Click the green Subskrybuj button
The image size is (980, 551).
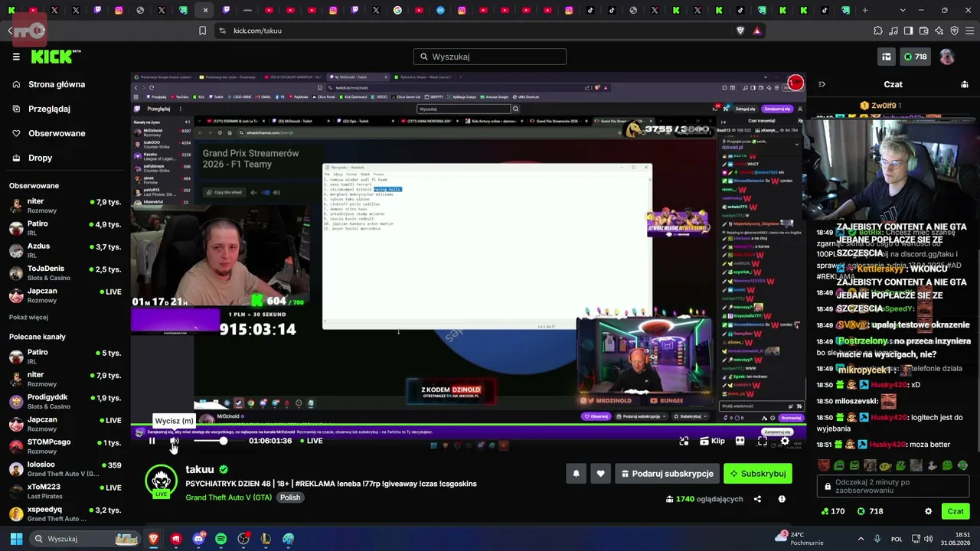tap(758, 474)
